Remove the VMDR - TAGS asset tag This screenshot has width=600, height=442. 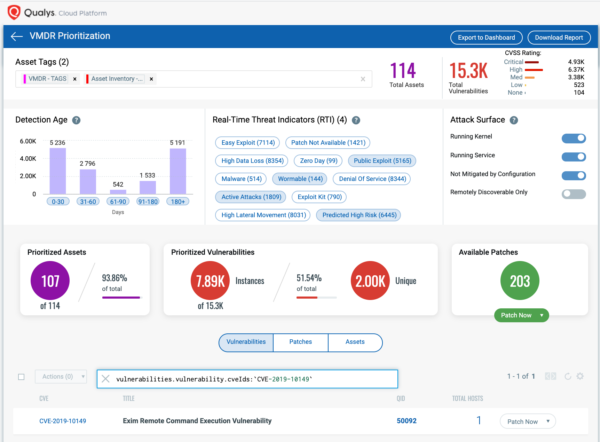tap(73, 78)
